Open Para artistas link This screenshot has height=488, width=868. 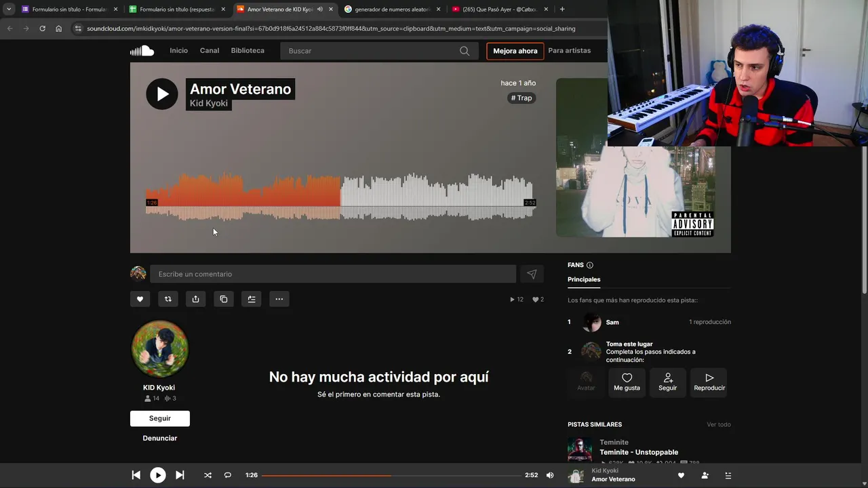pos(570,51)
